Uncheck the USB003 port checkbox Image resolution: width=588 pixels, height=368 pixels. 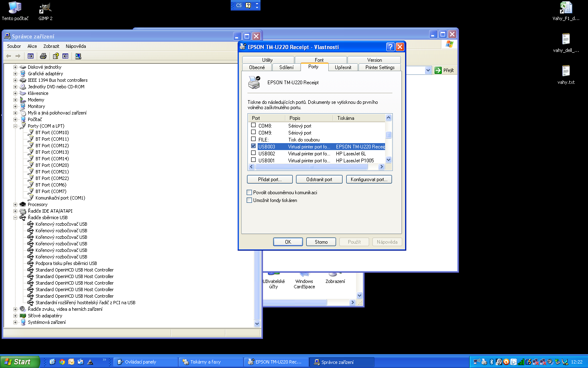click(x=254, y=146)
